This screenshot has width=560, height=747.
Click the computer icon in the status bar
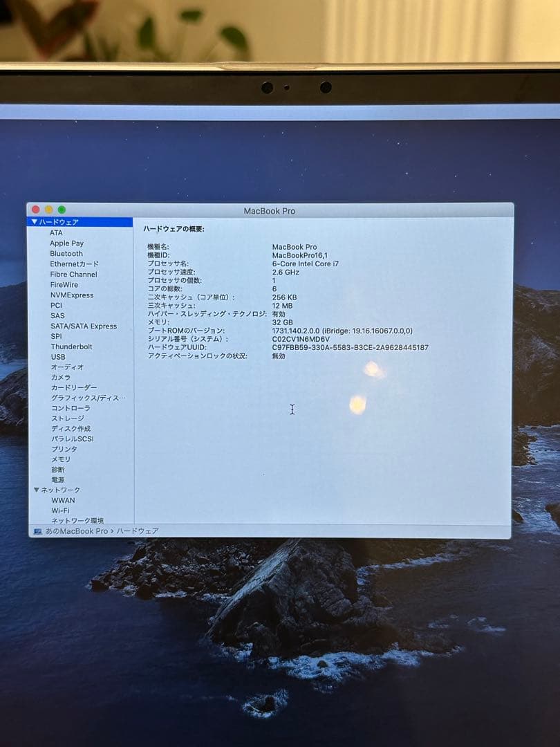point(37,531)
